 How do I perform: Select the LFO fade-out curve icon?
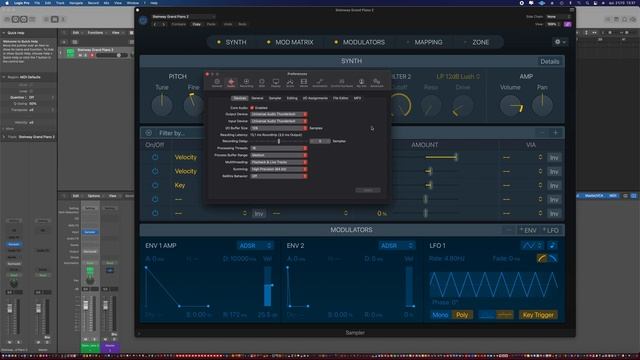click(552, 258)
